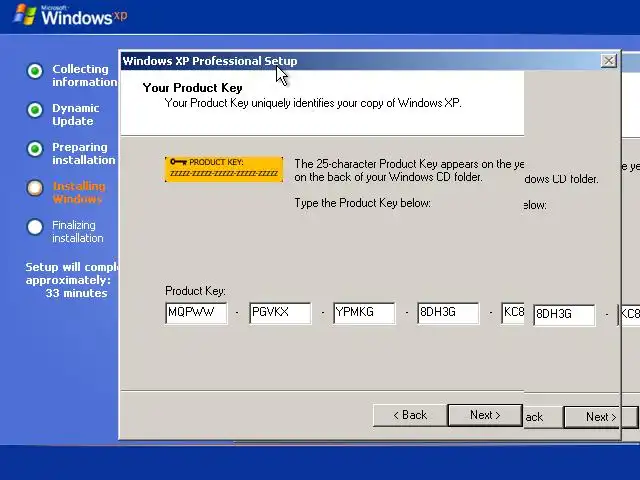The image size is (640, 480).
Task: Click the first Product Key field MQPWW
Action: 196,313
